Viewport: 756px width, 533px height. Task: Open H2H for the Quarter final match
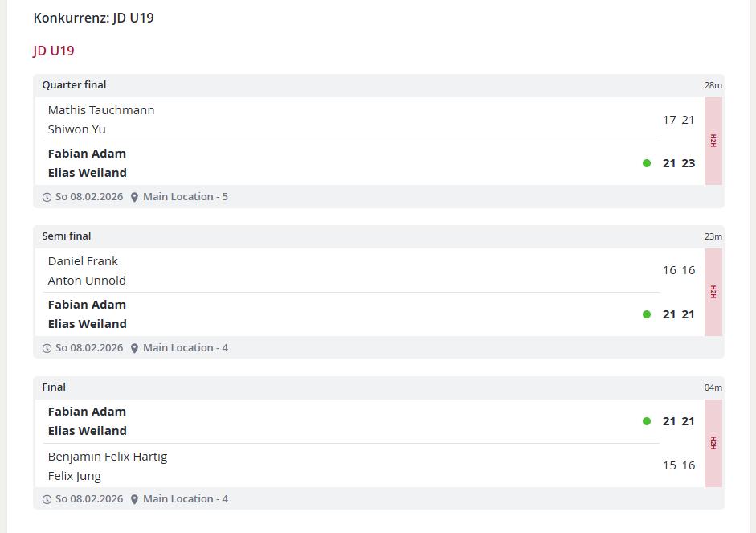coord(713,141)
